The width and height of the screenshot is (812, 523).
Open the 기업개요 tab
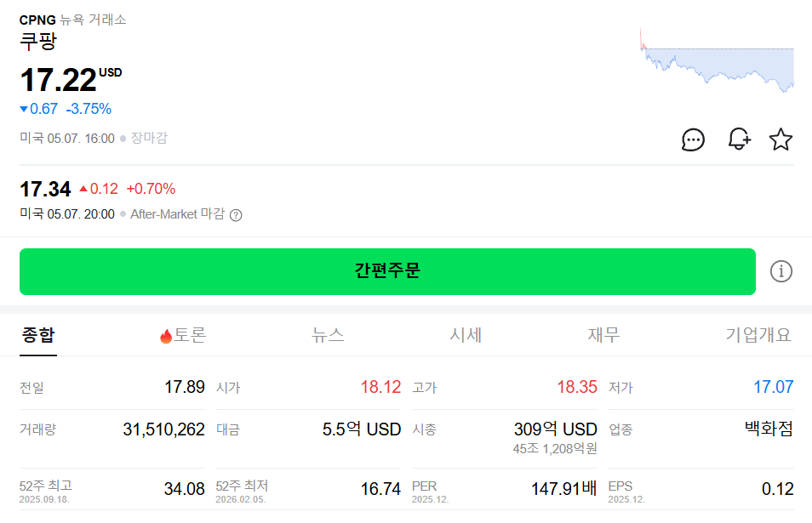[758, 335]
